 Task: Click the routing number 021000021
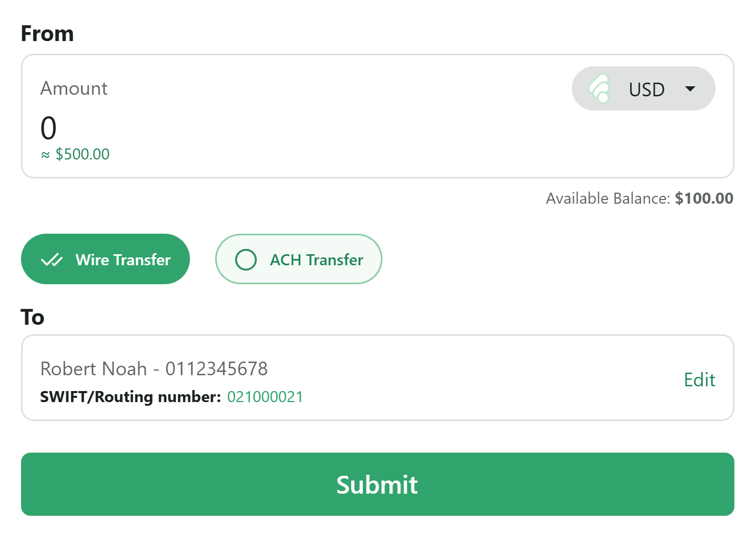click(265, 397)
